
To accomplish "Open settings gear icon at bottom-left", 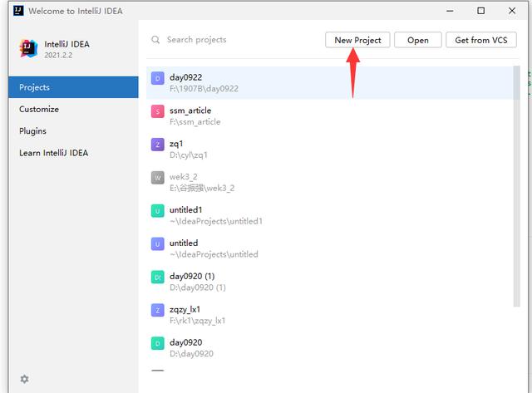I will [x=24, y=379].
